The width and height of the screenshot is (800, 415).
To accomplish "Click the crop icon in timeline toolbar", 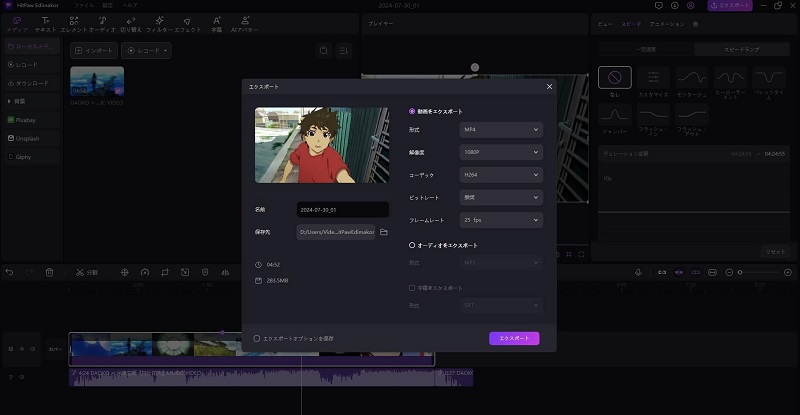I will point(165,272).
